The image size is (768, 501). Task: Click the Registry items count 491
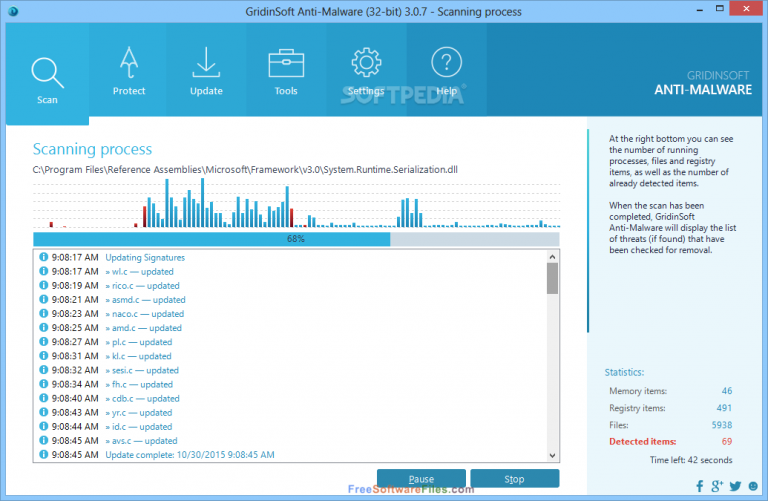[x=724, y=408]
